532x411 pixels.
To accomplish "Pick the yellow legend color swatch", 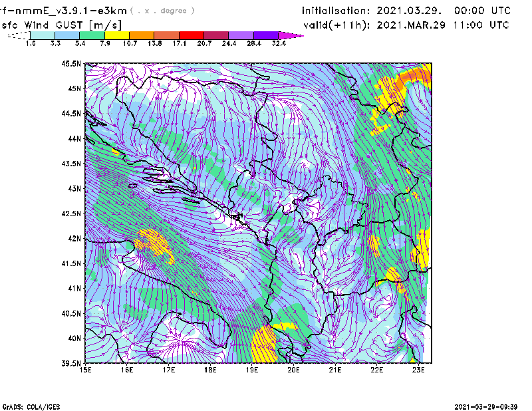I will pos(117,35).
